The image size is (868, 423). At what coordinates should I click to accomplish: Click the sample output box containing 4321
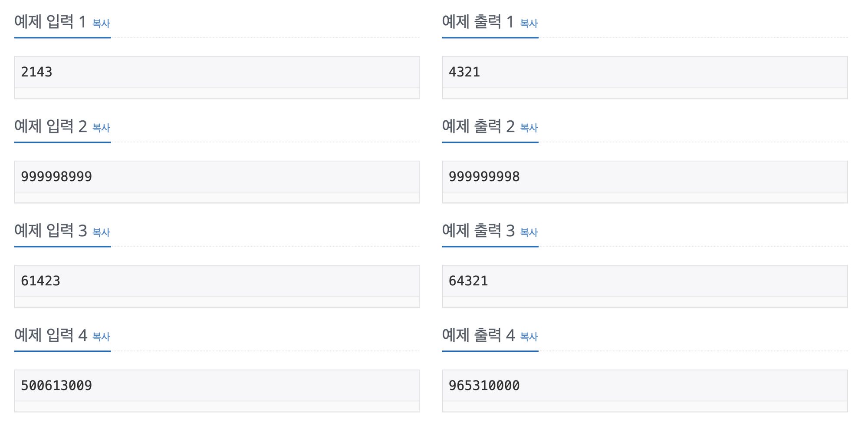[x=644, y=72]
